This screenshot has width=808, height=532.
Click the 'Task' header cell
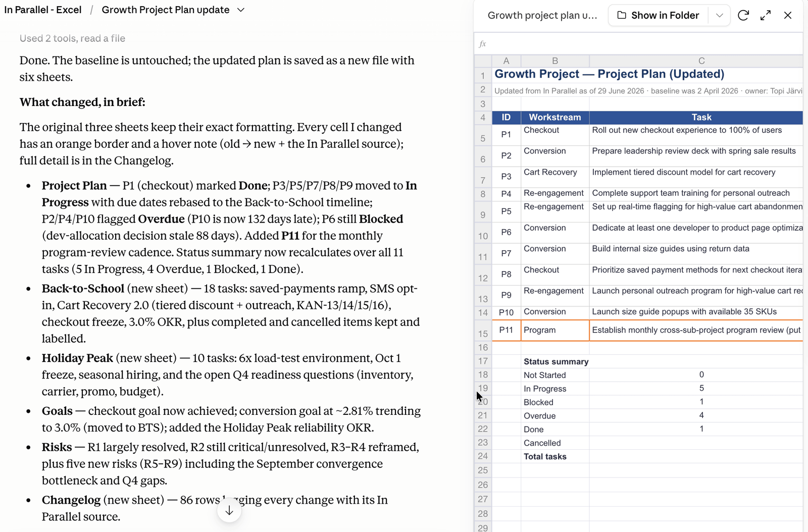pos(701,117)
